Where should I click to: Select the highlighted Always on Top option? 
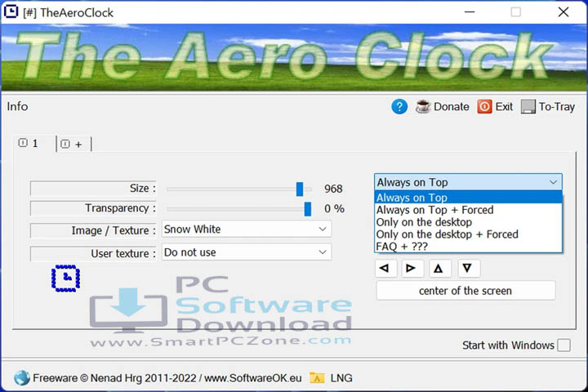(x=468, y=198)
